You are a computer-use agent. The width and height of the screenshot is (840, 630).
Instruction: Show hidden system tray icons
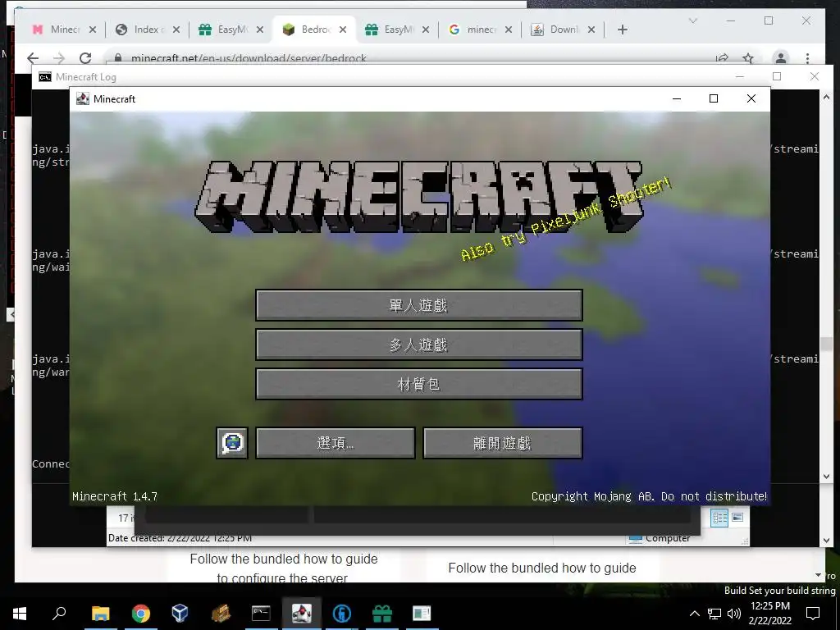[694, 614]
